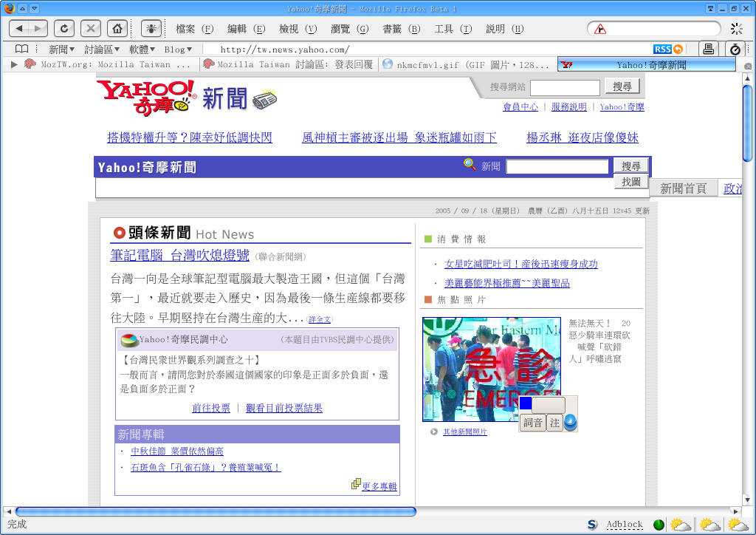Screen dimensions: 756x535
Task: Click the 找圖 button
Action: [630, 182]
